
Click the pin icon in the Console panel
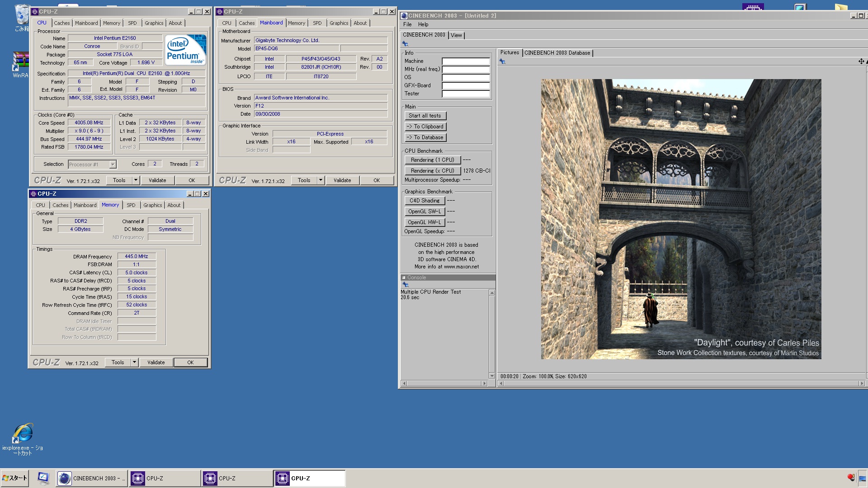(x=406, y=285)
